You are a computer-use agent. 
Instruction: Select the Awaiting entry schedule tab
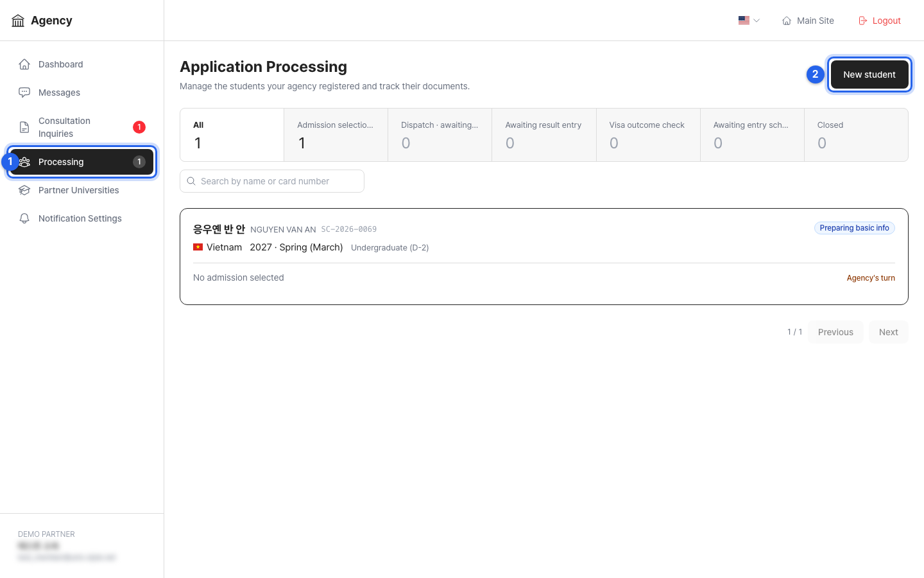point(752,135)
